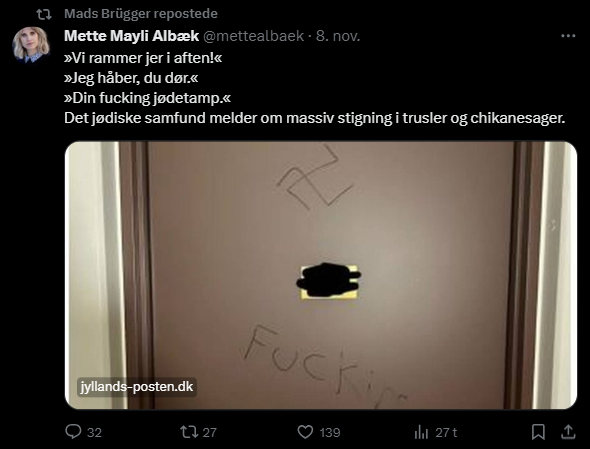This screenshot has width=590, height=449.
Task: Like the post with the heart icon
Action: (x=305, y=432)
